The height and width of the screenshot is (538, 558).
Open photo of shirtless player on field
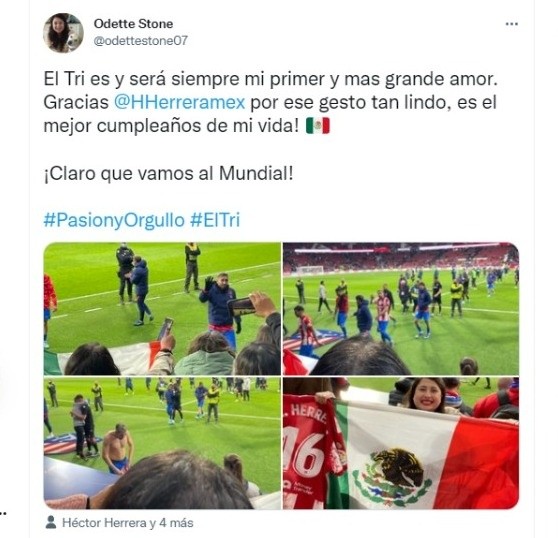[x=162, y=443]
